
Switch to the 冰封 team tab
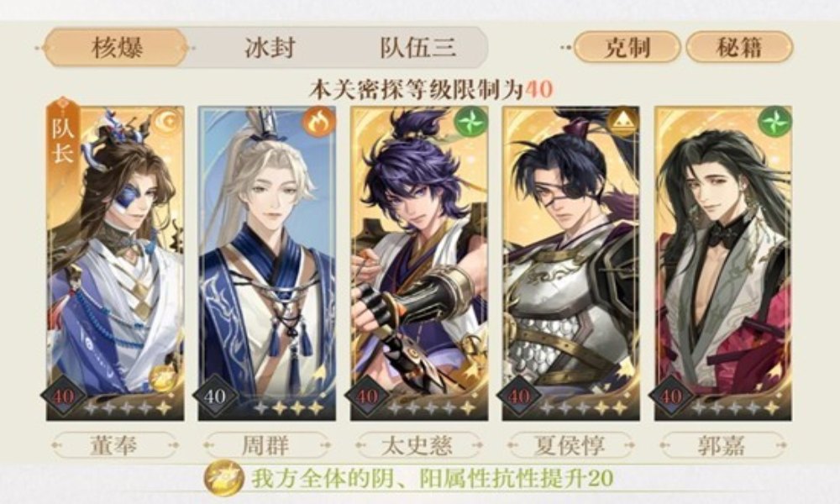pos(270,48)
